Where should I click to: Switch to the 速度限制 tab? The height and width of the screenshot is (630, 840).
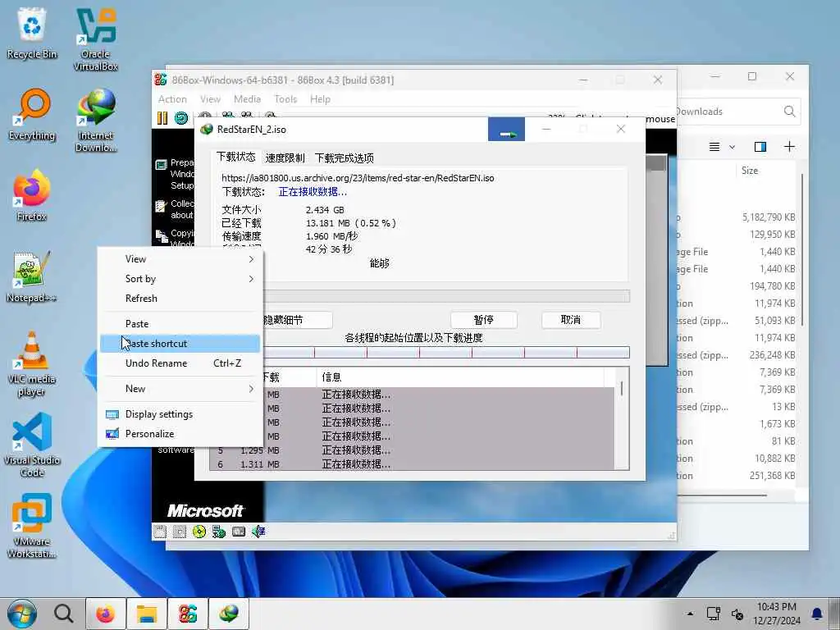[x=285, y=158]
